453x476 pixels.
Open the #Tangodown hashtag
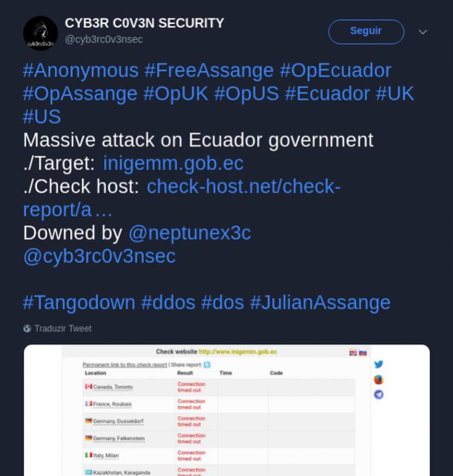79,302
